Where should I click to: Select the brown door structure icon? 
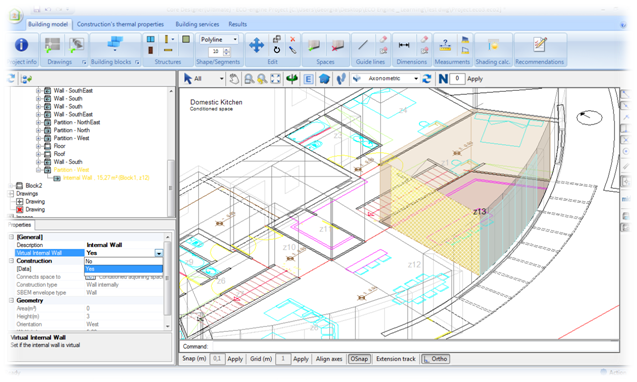pos(151,50)
